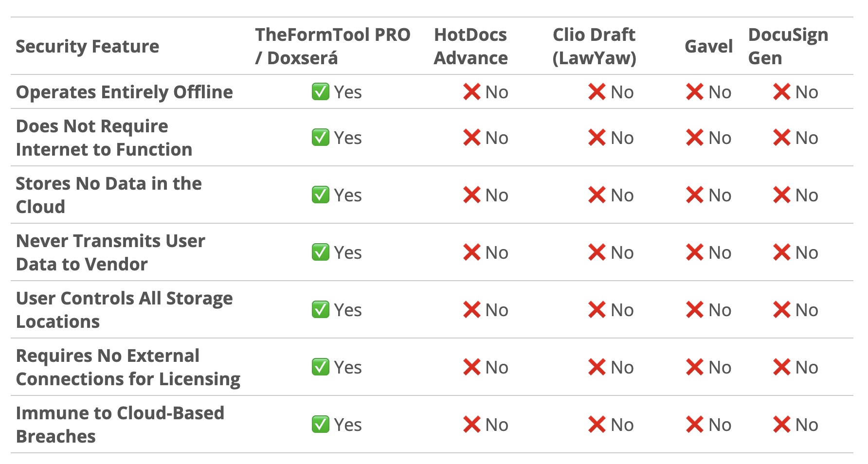Click HotDocs red X for Requires No External Connections
Viewport: 868px width, 464px height.
click(x=471, y=367)
